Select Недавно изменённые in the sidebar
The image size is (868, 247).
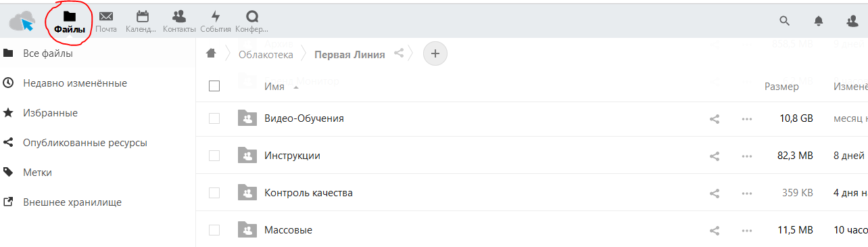[x=75, y=83]
